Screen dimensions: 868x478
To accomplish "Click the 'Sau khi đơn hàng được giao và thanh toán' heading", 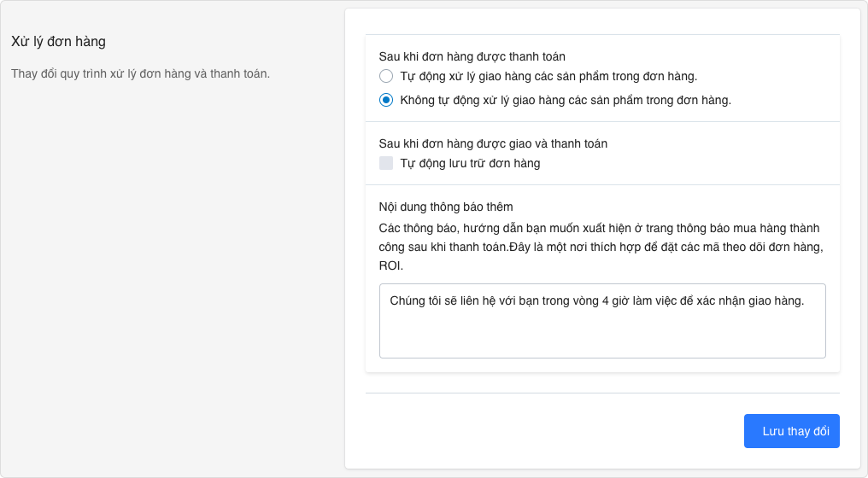I will 493,143.
